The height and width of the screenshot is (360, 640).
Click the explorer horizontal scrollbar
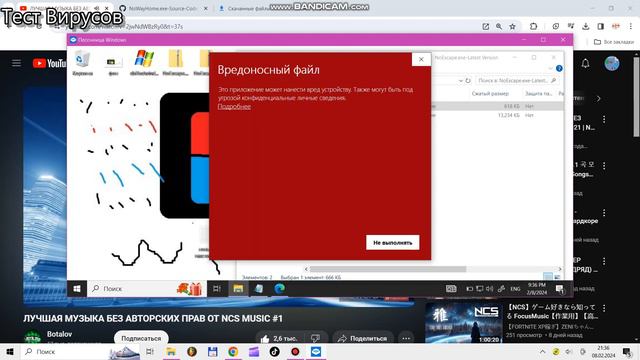pyautogui.click(x=388, y=269)
